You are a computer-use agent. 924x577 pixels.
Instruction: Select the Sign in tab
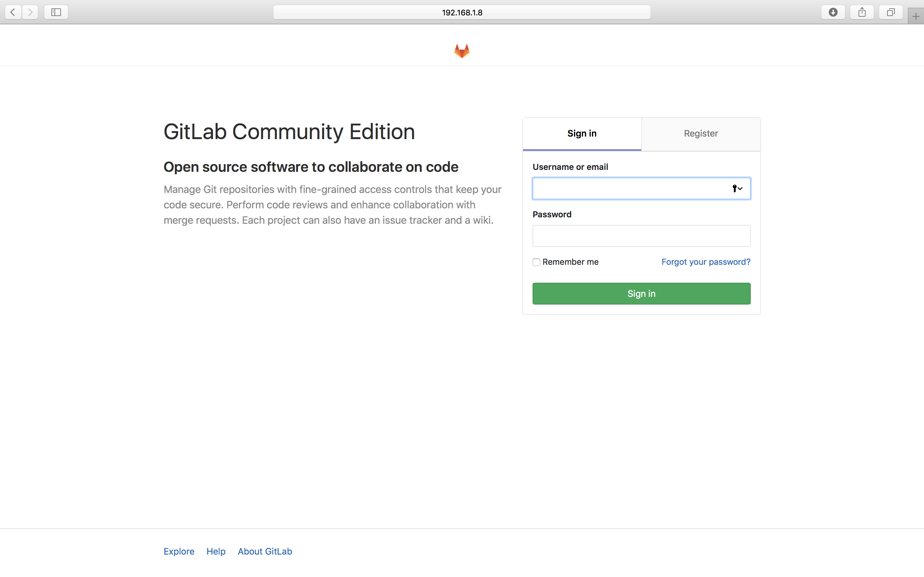coord(581,134)
